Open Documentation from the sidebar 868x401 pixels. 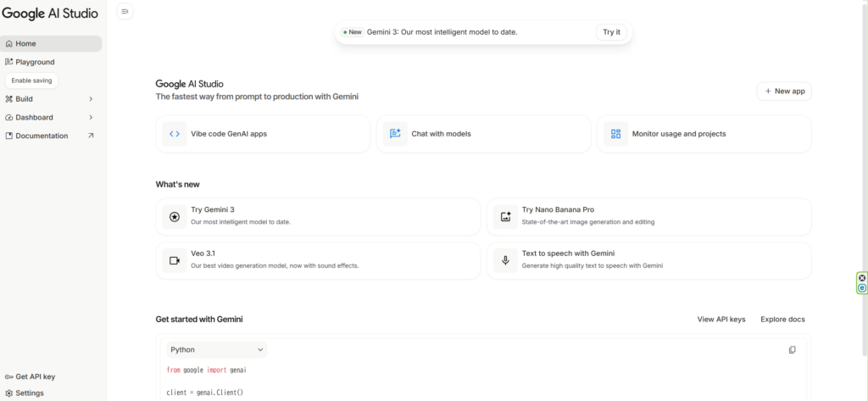pos(42,136)
